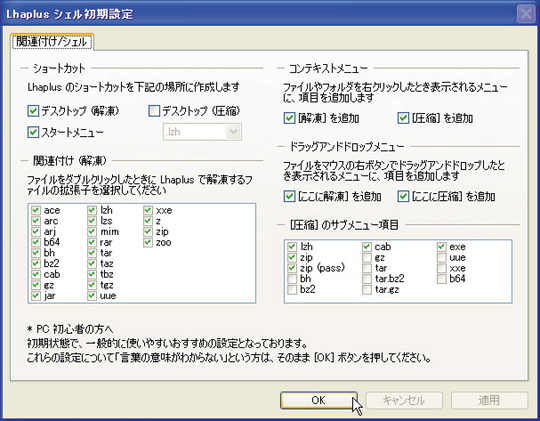Check tar.gz in compress submenu

pos(367,289)
